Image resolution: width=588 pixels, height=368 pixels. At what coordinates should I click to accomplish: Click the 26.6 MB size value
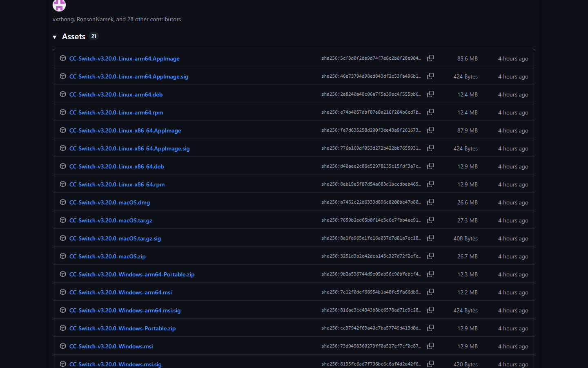468,202
